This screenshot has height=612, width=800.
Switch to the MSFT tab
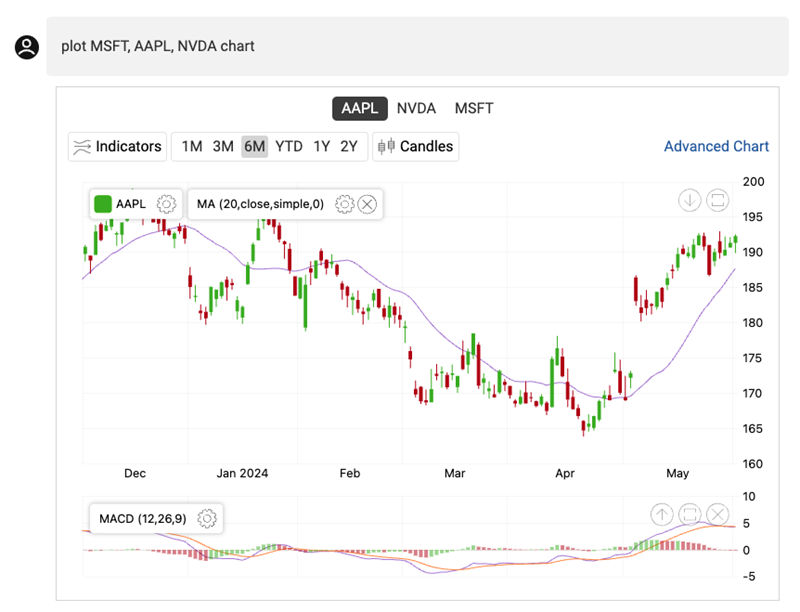tap(474, 108)
